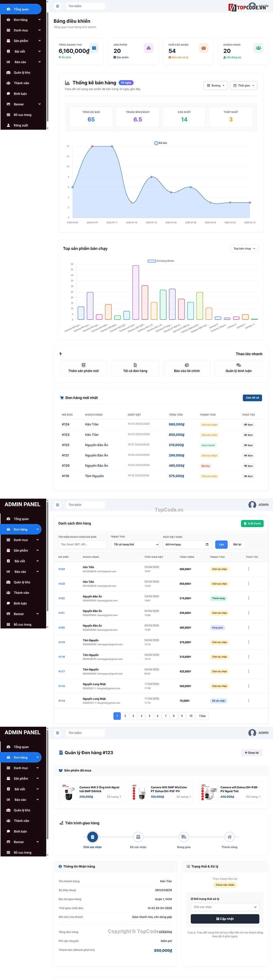
Task: Select page 10 in the order list pagination
Action: click(x=191, y=716)
